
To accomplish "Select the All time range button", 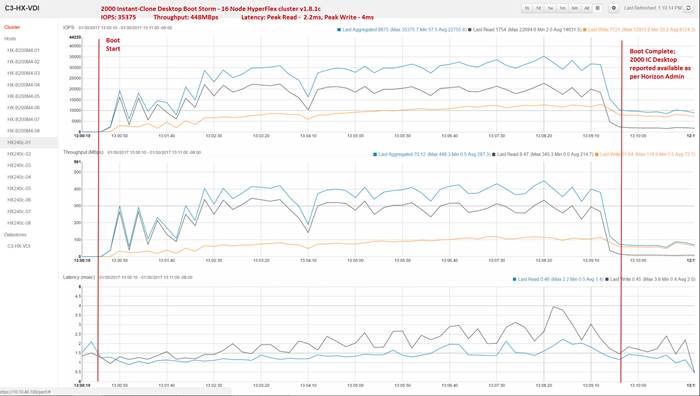I will click(587, 8).
